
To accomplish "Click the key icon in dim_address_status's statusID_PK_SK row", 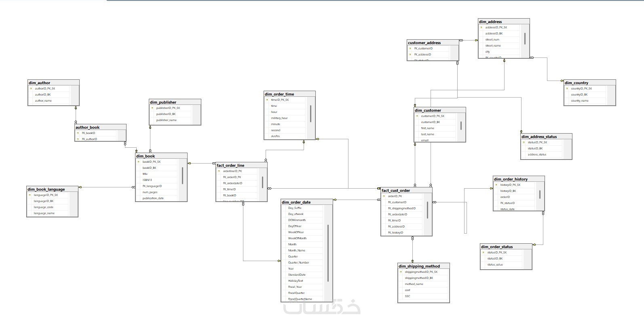I will tap(524, 142).
